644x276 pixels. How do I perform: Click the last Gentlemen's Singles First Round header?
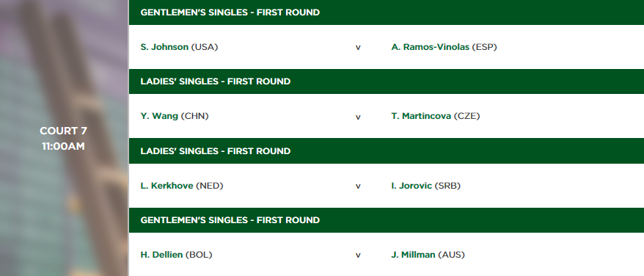pyautogui.click(x=386, y=220)
